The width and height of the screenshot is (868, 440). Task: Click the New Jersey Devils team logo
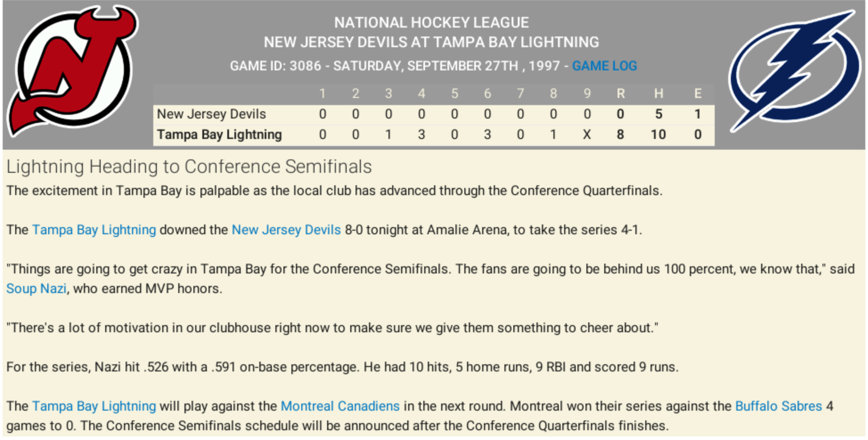pos(71,71)
